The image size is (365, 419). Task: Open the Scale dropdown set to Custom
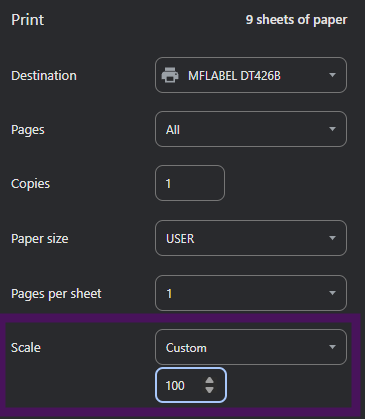(x=251, y=347)
